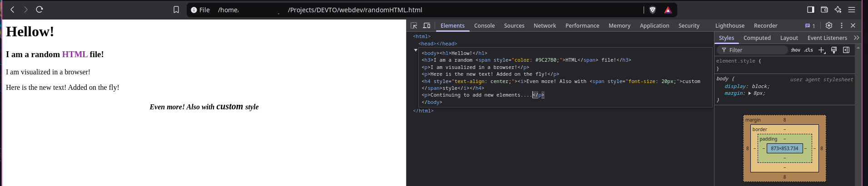Open the issues counter showing 1
Image resolution: width=868 pixels, height=186 pixels.
coord(810,26)
